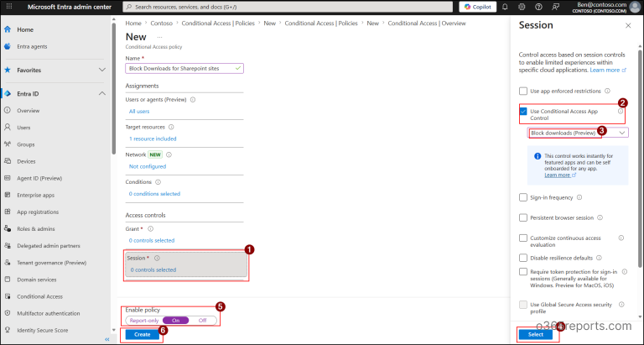This screenshot has width=644, height=345.
Task: Click the 1 resource included link
Action: (153, 139)
